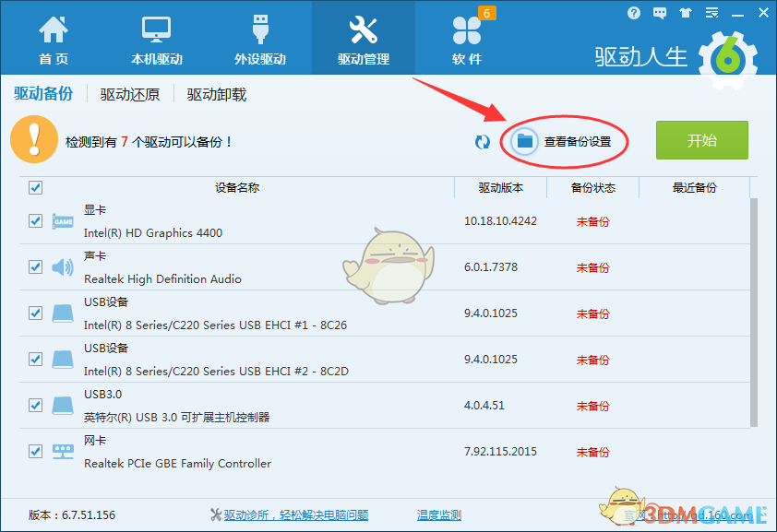777x532 pixels.
Task: Select Realtek PCIe GBE Family Controller text
Action: pos(177,463)
